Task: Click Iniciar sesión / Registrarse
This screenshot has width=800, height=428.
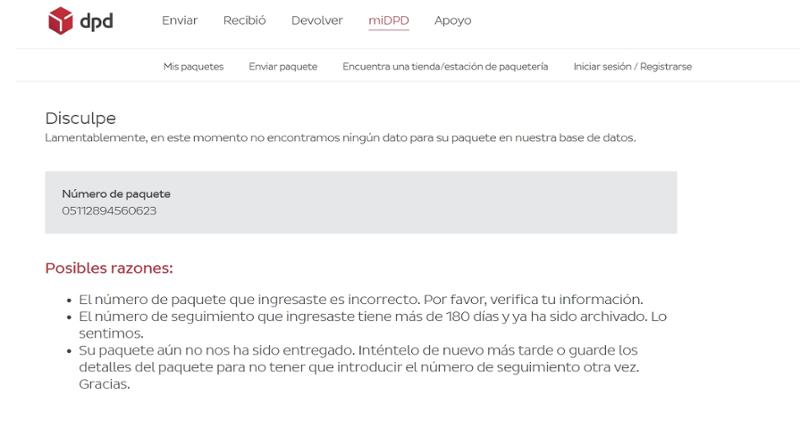Action: point(633,67)
